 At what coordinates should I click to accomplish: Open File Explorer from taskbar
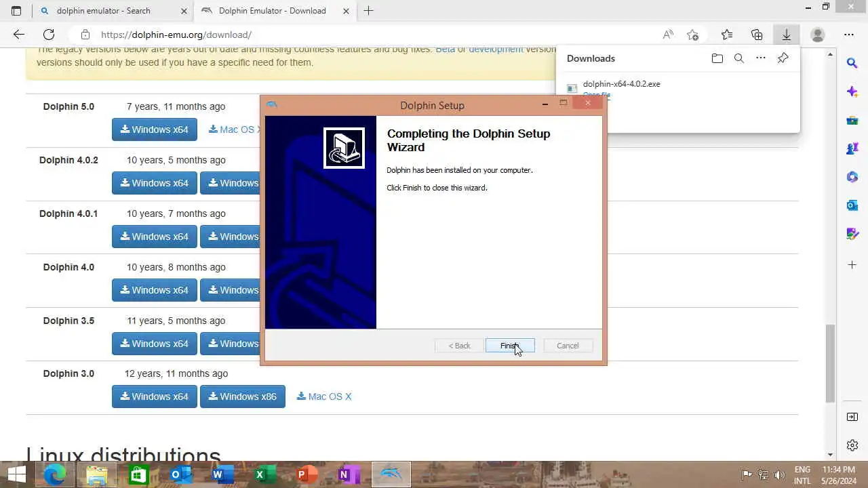[x=97, y=474]
